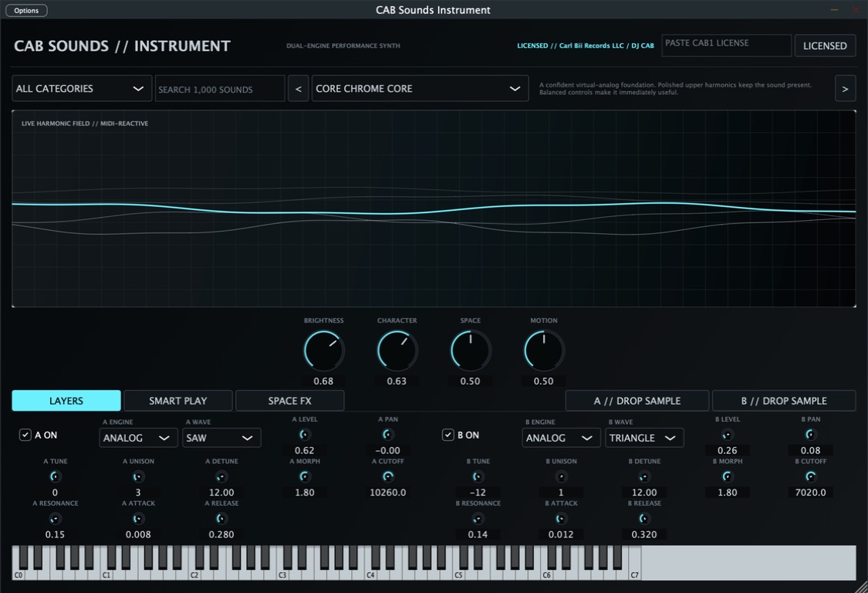Focus the Paste CAB1 License field
Viewport: 868px width, 593px height.
point(726,46)
